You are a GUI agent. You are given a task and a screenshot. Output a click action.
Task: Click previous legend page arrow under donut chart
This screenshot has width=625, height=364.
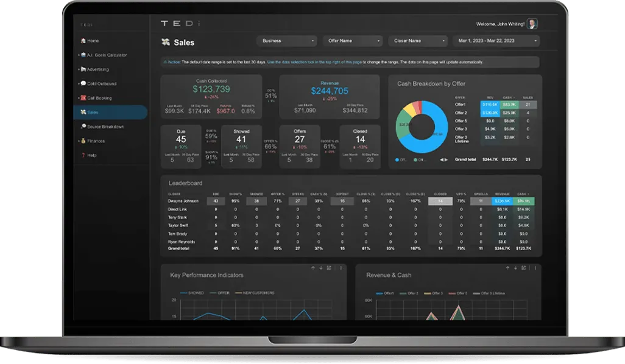click(x=441, y=159)
